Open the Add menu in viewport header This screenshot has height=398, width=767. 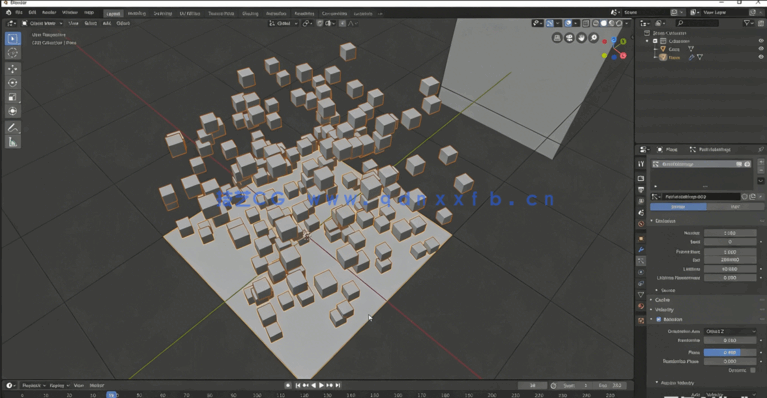[x=107, y=23]
